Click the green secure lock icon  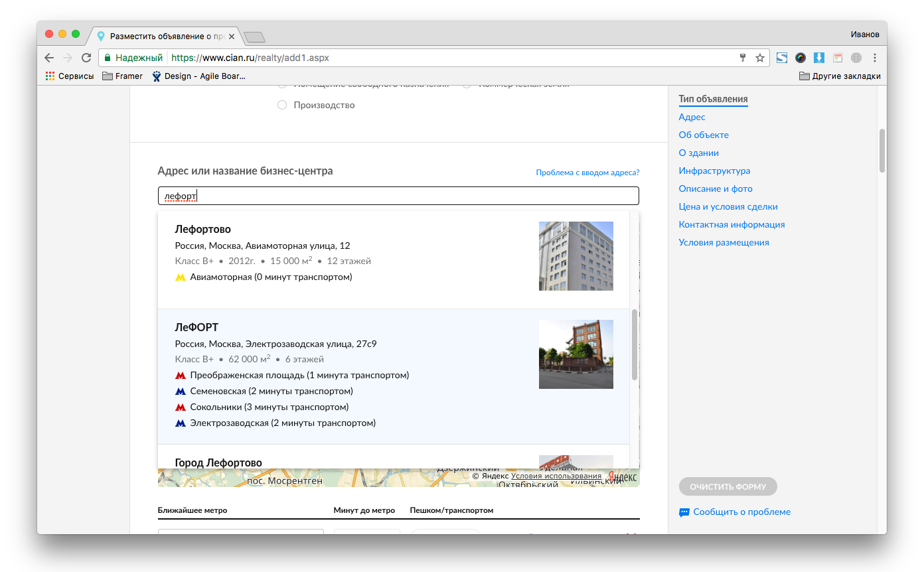(108, 58)
